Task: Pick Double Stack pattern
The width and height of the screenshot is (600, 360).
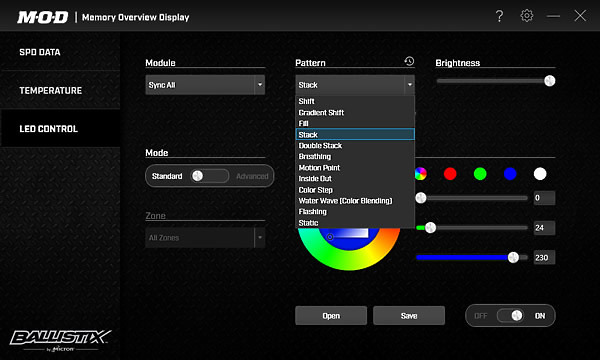Action: point(355,145)
